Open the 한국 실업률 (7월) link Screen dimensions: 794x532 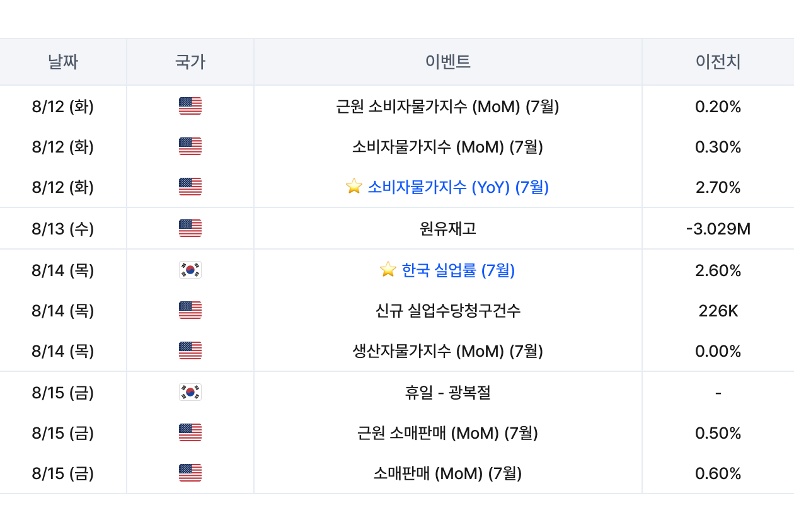458,270
